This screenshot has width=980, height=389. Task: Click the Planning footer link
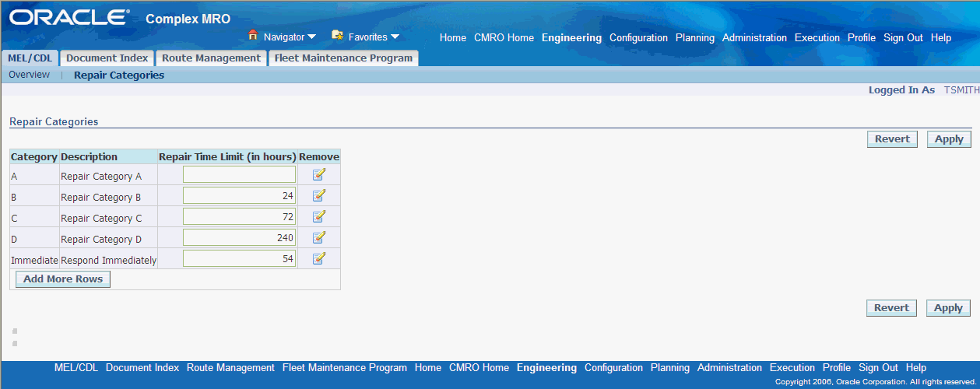(670, 368)
